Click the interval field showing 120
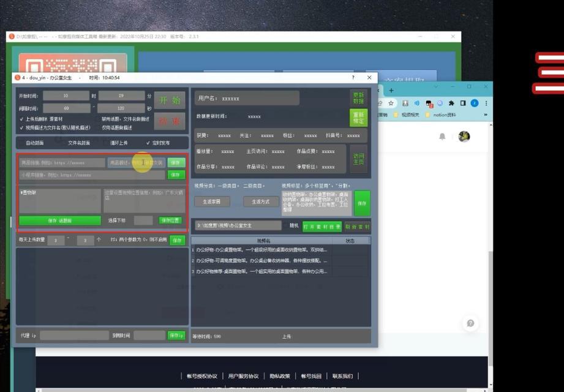The image size is (564, 392). pyautogui.click(x=121, y=108)
